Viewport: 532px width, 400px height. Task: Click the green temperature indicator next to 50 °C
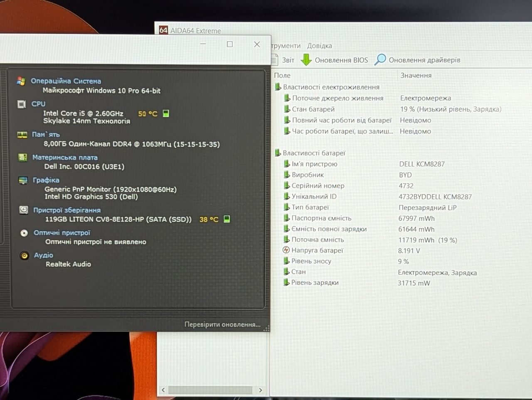(166, 113)
